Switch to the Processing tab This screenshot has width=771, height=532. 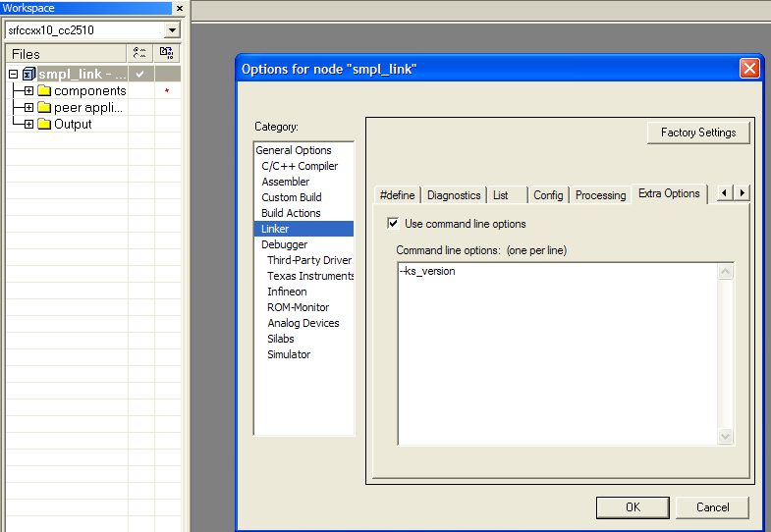point(600,195)
